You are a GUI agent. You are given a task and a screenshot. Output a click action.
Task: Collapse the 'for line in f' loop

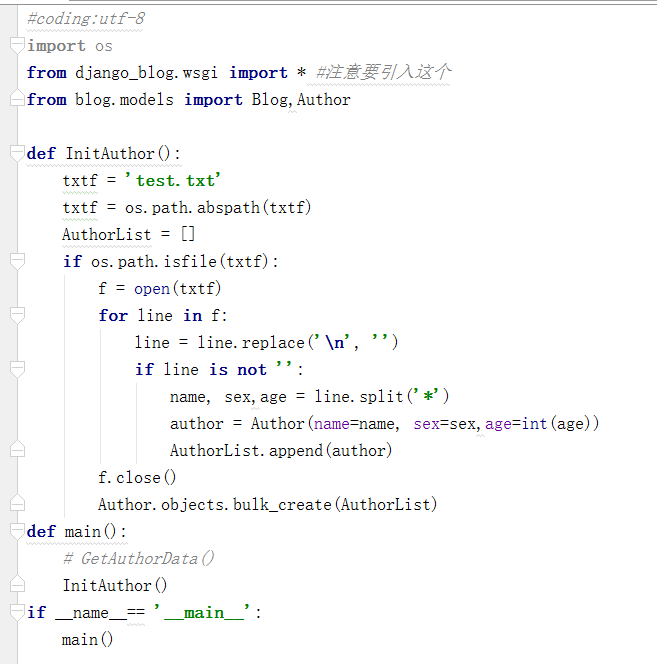pos(17,315)
